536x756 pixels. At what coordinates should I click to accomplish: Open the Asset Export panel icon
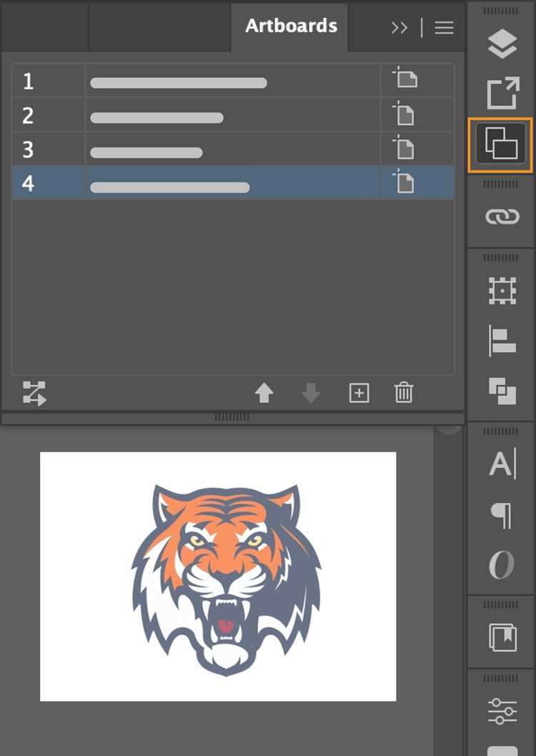pyautogui.click(x=502, y=93)
